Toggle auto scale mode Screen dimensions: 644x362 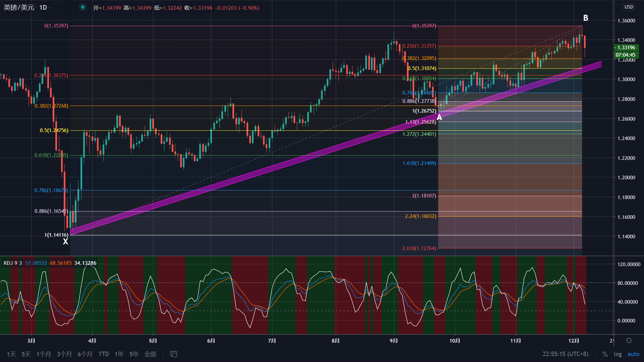click(633, 354)
